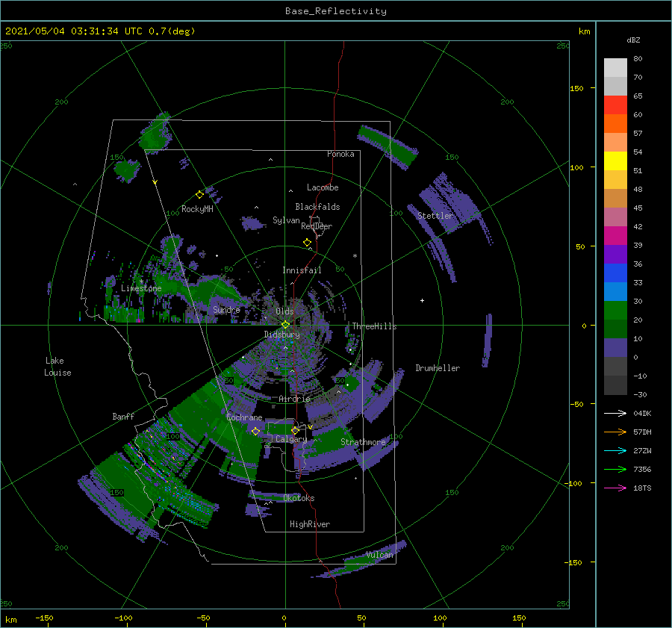Click the white asterisk marker east of Innisfail

[x=355, y=256]
